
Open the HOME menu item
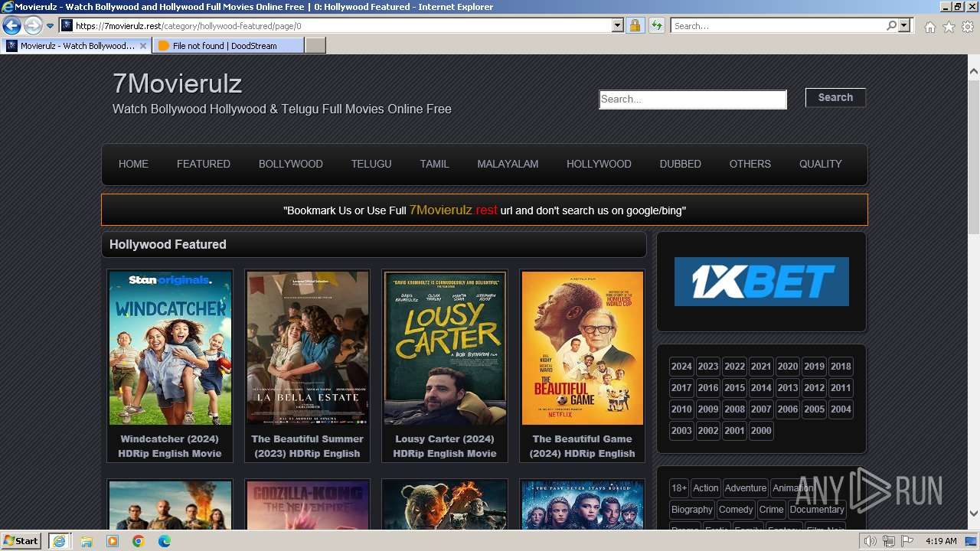pos(133,164)
